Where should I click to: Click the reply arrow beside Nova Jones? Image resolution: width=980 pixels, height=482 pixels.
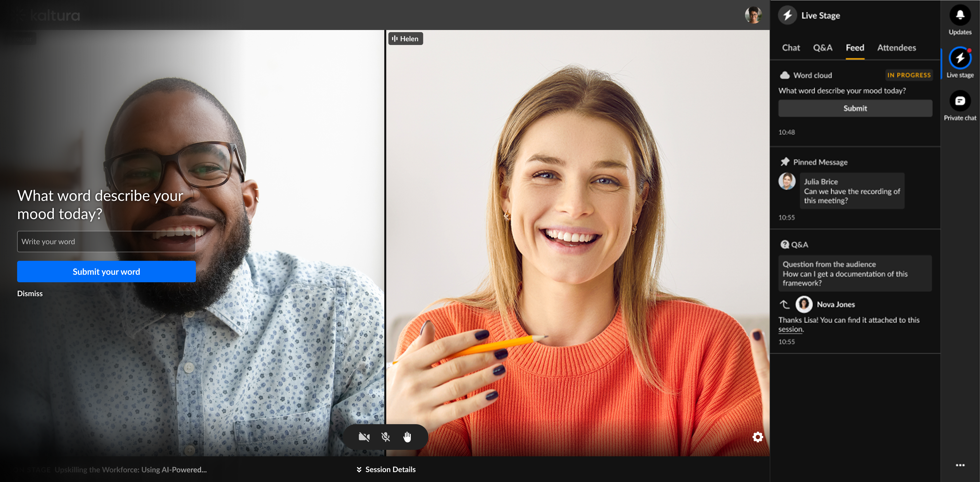click(784, 304)
